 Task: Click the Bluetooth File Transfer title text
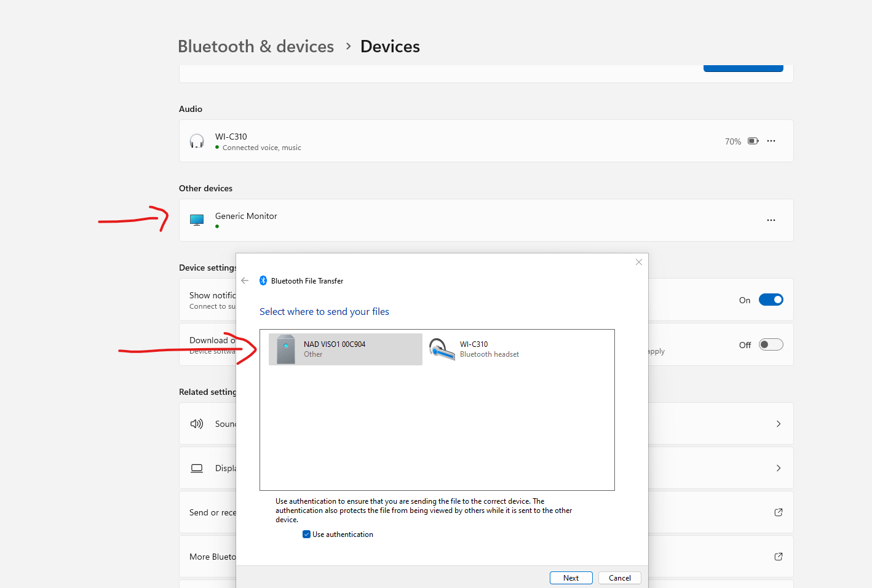pyautogui.click(x=307, y=281)
